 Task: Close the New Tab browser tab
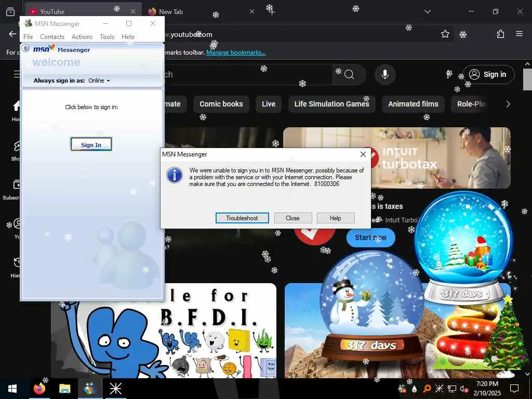252,11
